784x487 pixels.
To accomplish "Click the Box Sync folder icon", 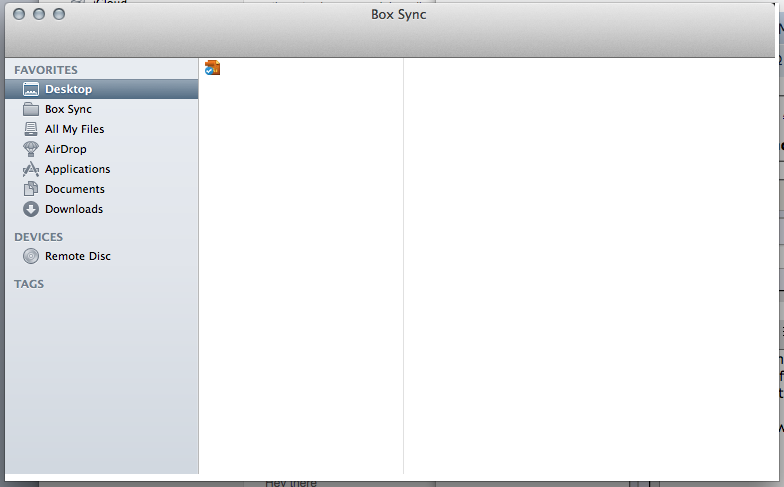I will (30, 109).
